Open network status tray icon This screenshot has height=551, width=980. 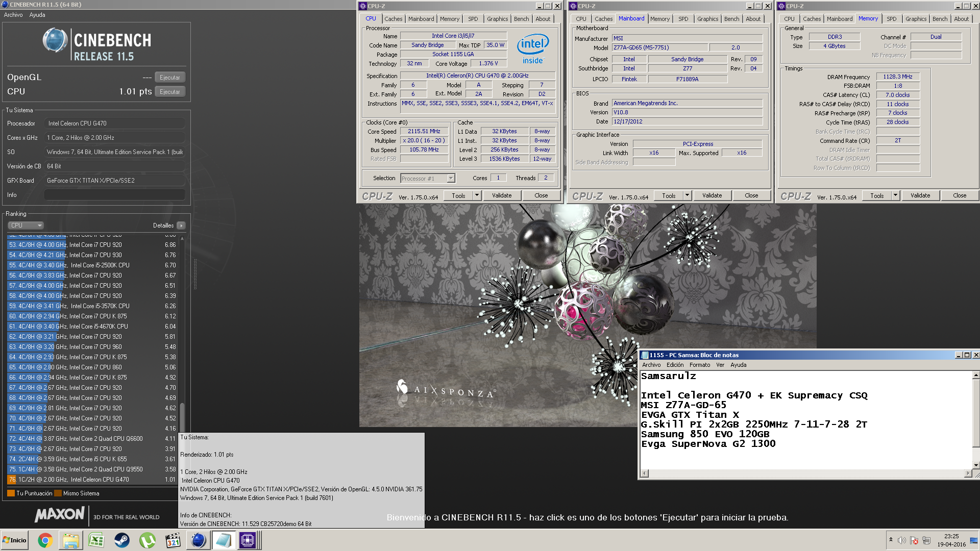click(926, 540)
